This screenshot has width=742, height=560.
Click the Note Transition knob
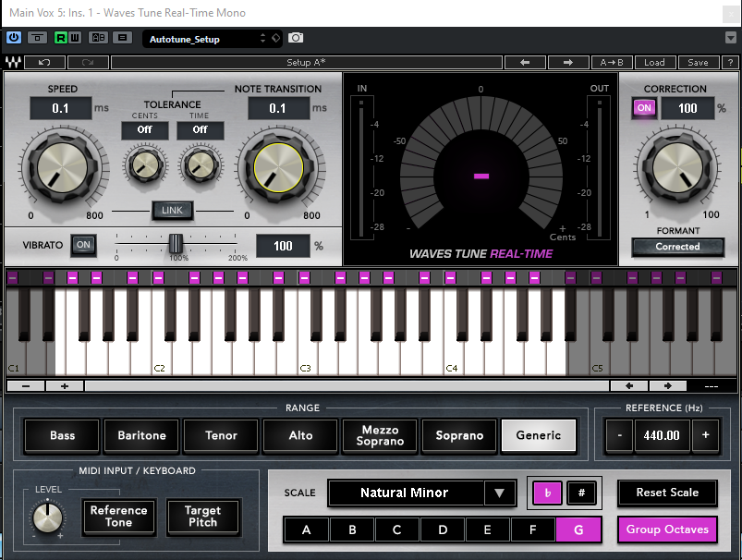click(279, 168)
